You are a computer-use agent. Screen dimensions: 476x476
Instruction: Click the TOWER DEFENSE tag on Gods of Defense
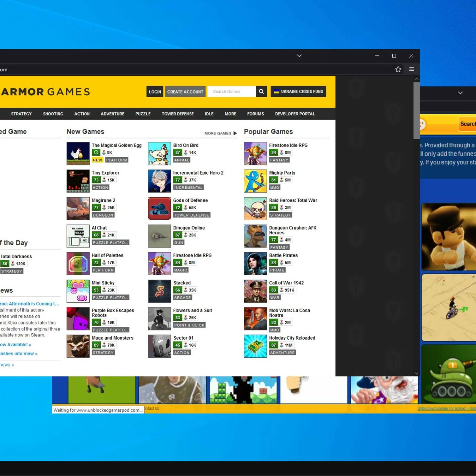pyautogui.click(x=192, y=215)
